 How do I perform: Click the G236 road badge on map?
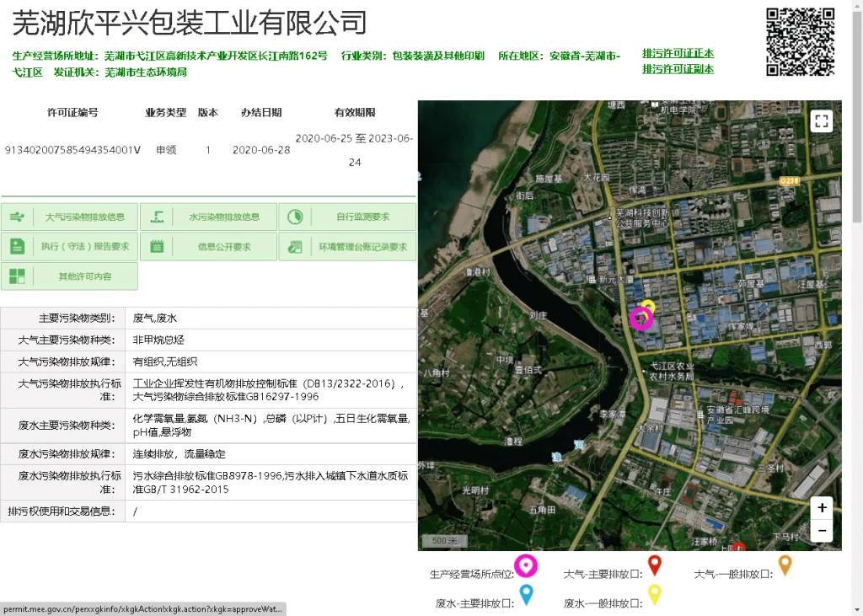[789, 180]
